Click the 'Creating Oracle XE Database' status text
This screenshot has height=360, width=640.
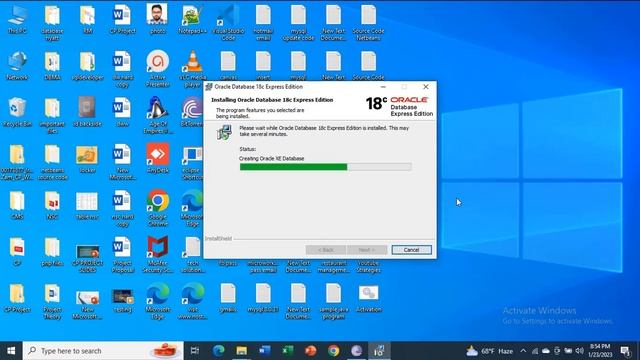[x=271, y=158]
